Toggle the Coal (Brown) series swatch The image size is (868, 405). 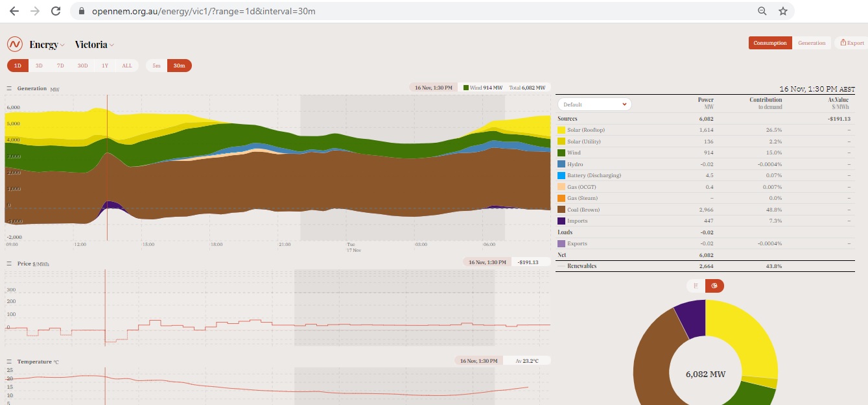[561, 210]
